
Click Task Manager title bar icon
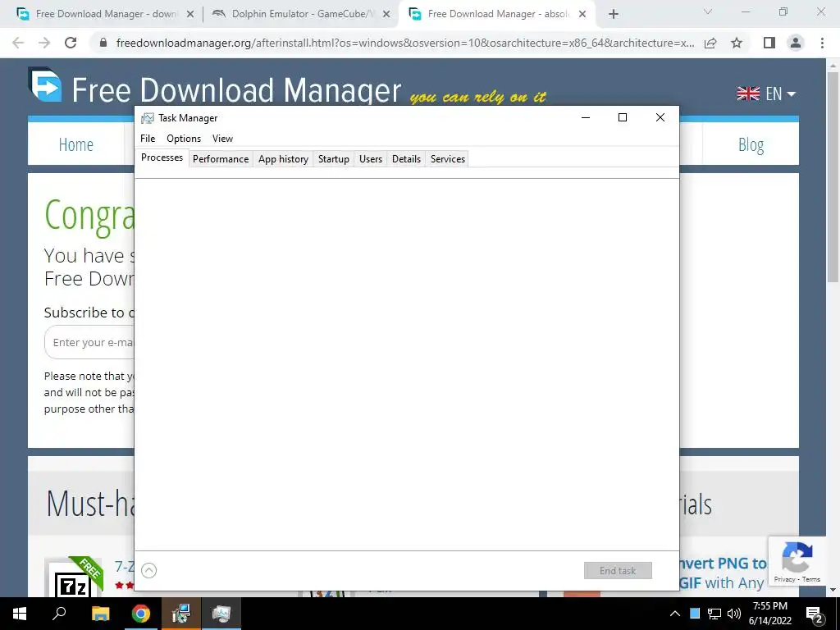click(148, 118)
